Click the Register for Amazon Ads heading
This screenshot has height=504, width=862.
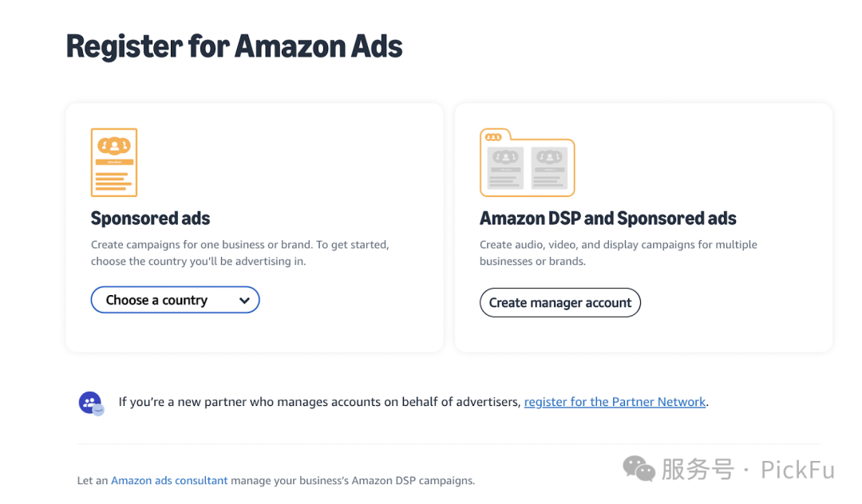234,47
